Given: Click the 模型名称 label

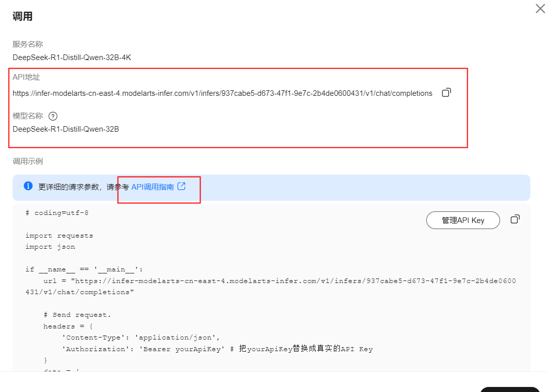Looking at the screenshot, I should (x=28, y=116).
